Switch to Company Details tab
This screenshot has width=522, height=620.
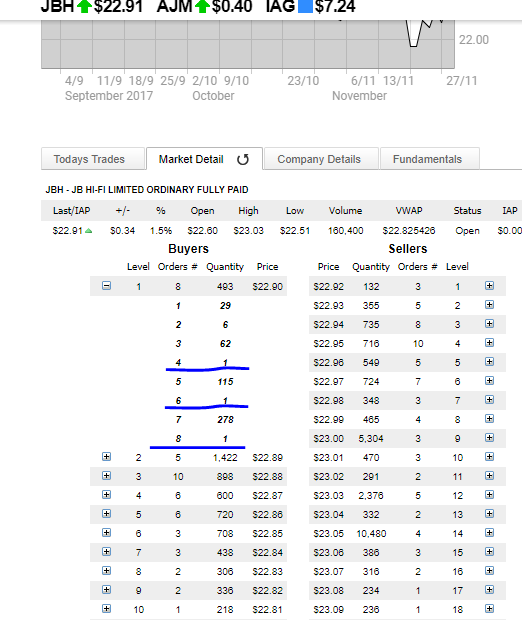(x=321, y=159)
